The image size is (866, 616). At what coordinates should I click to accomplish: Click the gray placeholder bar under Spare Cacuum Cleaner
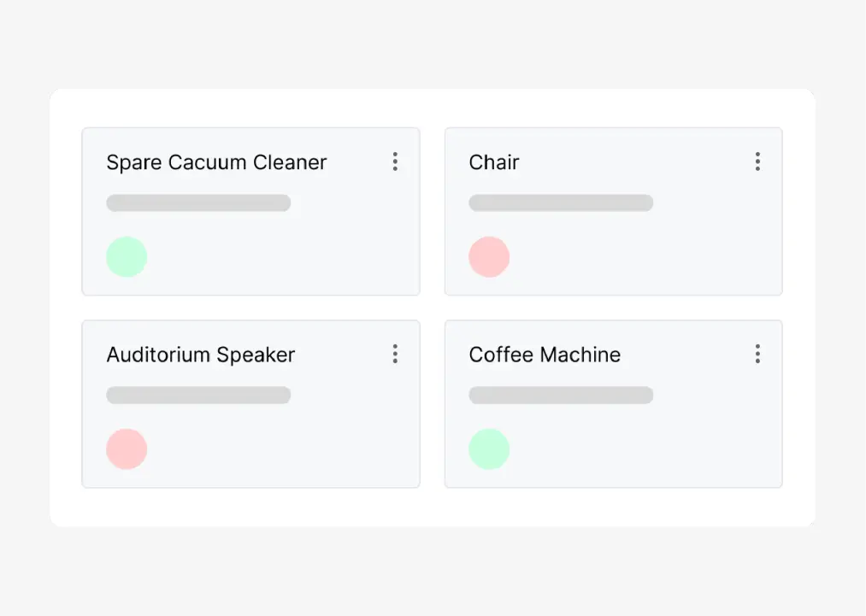[x=198, y=203]
